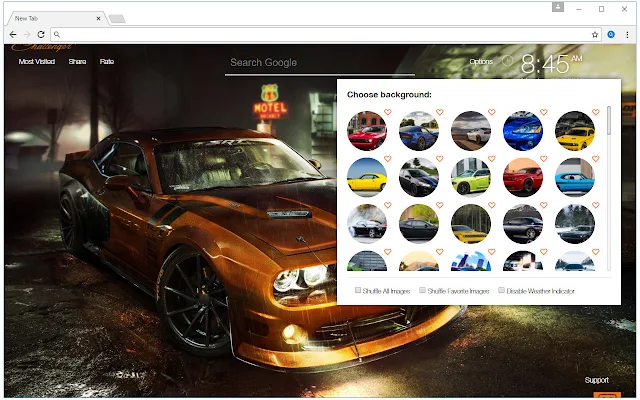
Task: Favorite the yellow Challenger dark thumbnail
Action: (596, 112)
